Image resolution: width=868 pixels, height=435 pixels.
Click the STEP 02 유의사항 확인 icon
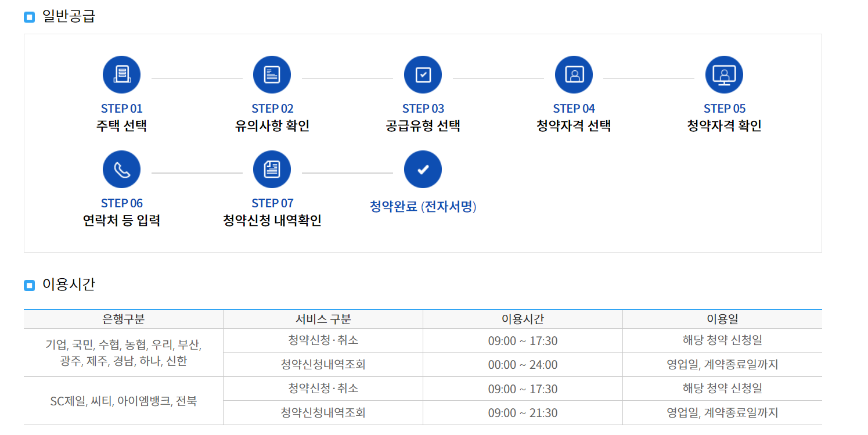[x=272, y=74]
